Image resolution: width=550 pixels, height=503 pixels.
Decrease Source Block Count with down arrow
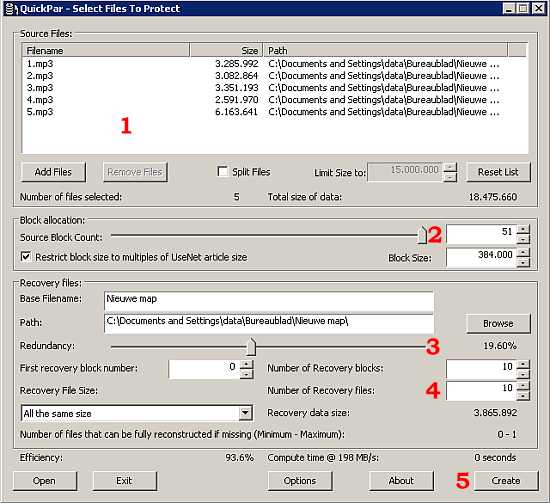tap(523, 240)
